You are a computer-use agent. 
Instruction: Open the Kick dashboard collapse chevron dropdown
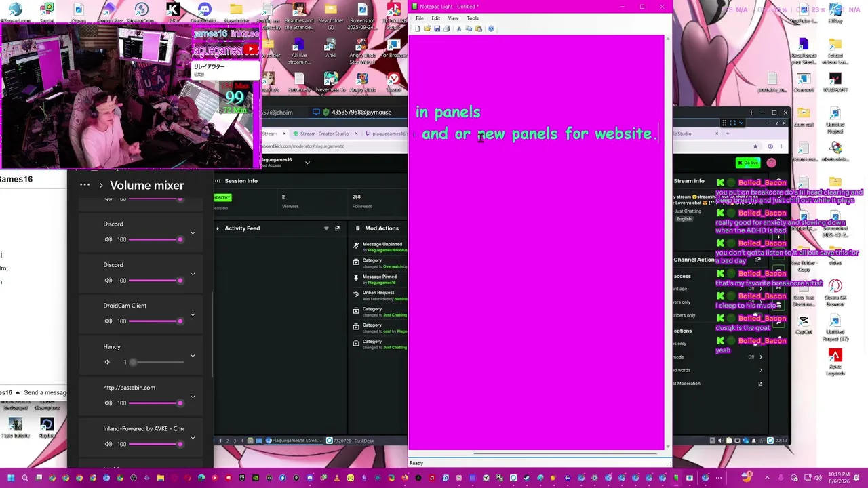pyautogui.click(x=307, y=163)
